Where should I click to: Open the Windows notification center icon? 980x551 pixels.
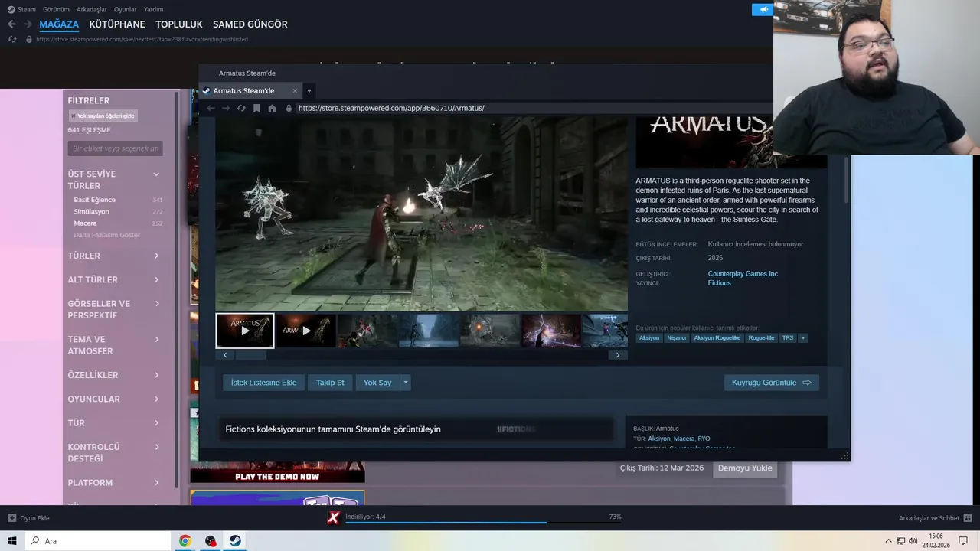[963, 541]
